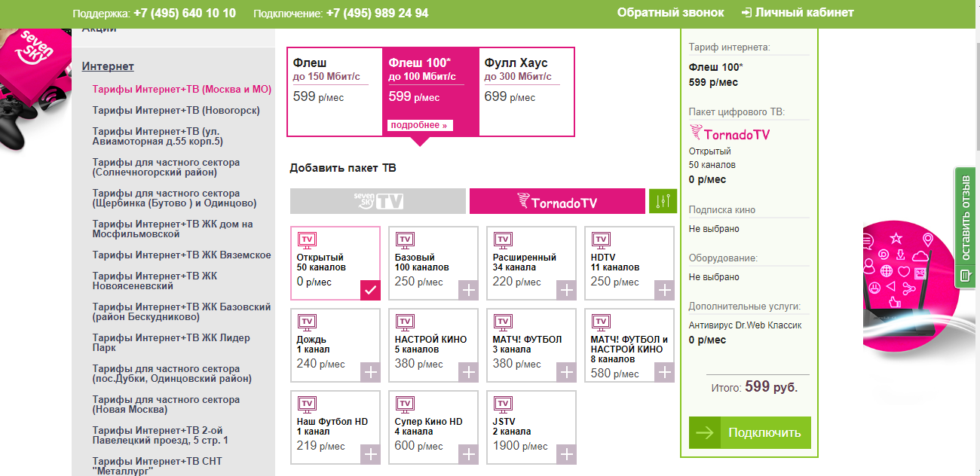
Task: Select the Флеш 100* tariff tab
Action: pyautogui.click(x=430, y=92)
